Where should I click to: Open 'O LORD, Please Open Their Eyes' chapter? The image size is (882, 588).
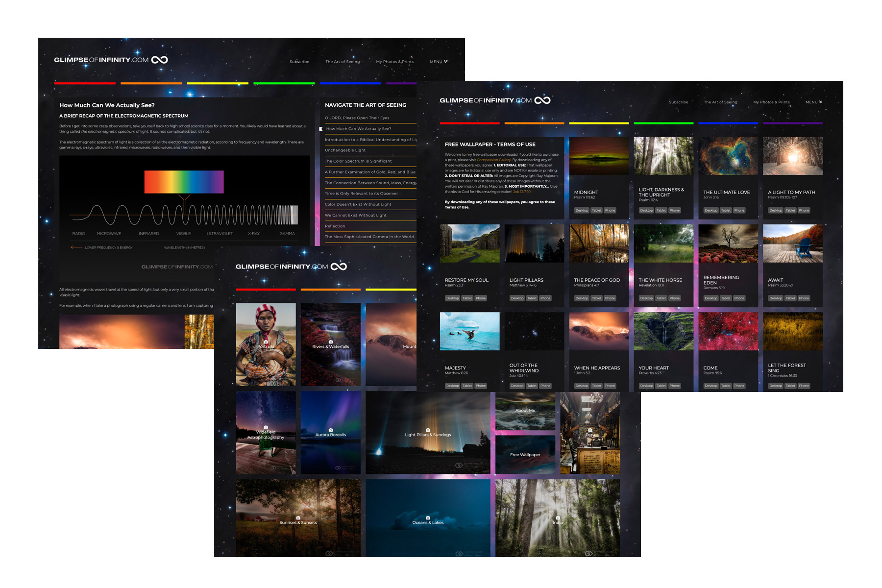coord(357,118)
